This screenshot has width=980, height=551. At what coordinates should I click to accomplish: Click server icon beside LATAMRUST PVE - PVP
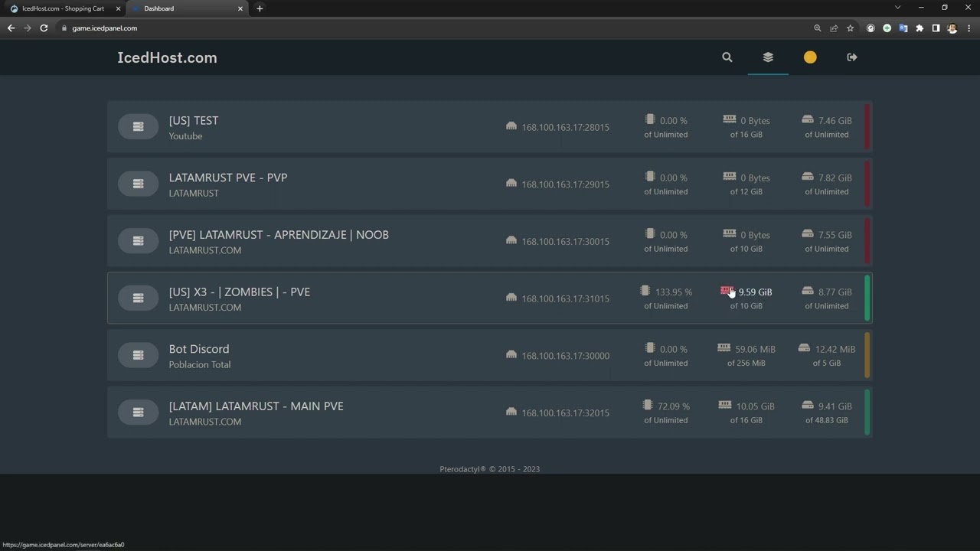[x=138, y=184]
